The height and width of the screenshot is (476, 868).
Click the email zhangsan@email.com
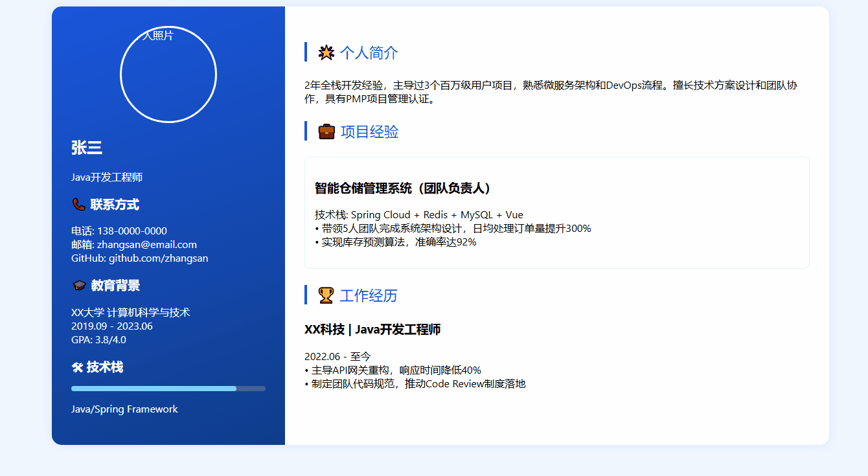point(147,245)
